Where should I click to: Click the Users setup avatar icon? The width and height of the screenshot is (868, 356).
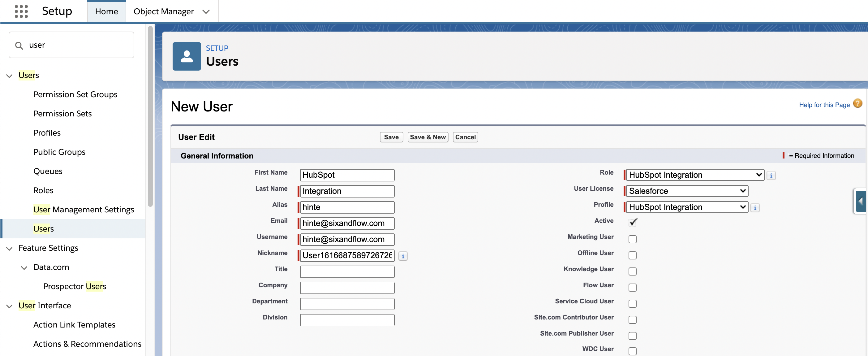coord(187,56)
